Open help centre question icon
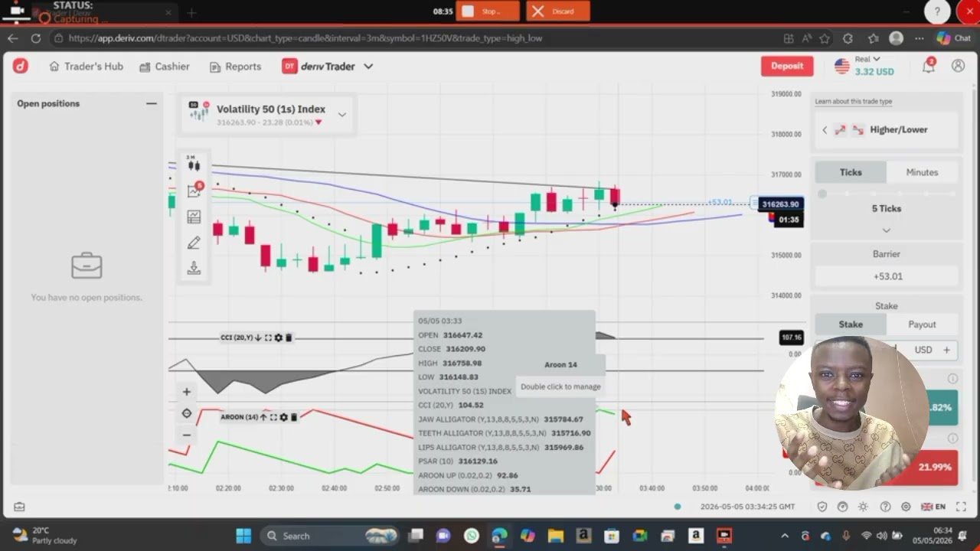Viewport: 980px width, 551px height. coord(885,507)
